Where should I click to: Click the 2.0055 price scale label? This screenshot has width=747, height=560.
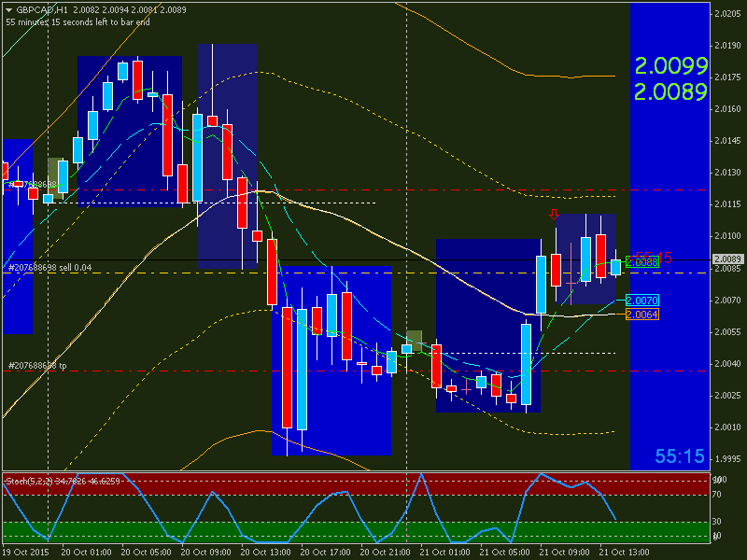(727, 332)
